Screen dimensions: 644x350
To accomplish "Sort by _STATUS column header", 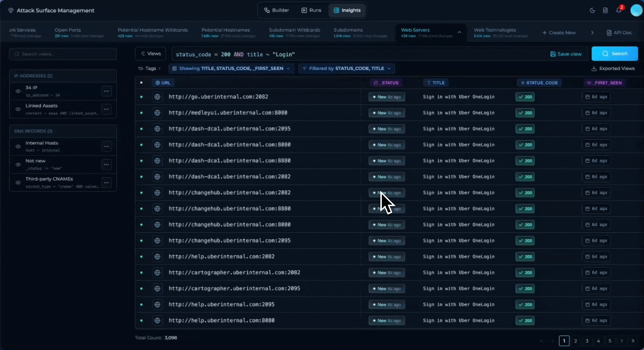I will click(386, 83).
